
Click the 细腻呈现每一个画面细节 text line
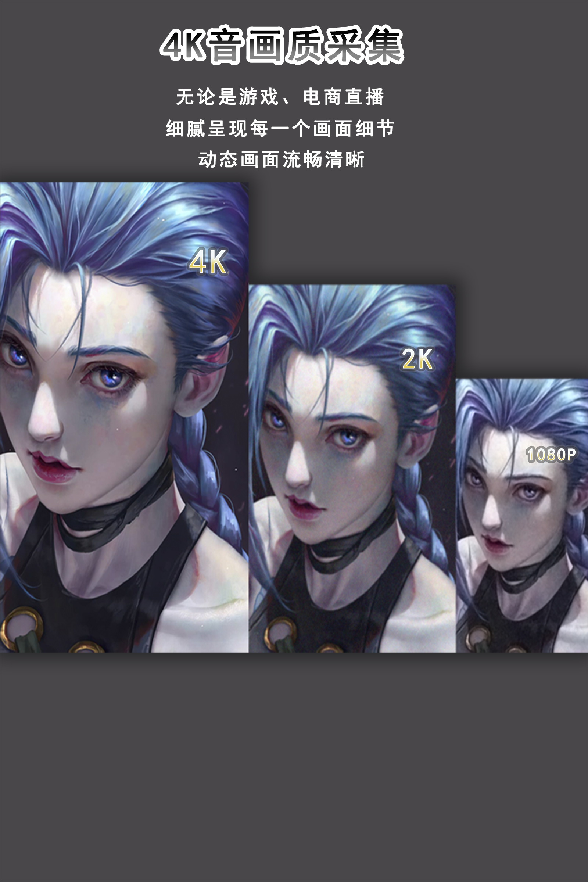pyautogui.click(x=280, y=128)
